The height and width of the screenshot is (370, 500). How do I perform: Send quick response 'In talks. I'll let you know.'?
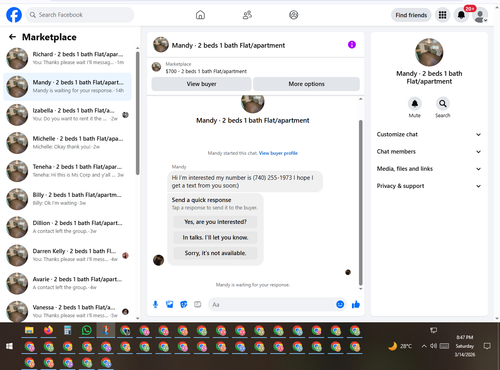(215, 238)
